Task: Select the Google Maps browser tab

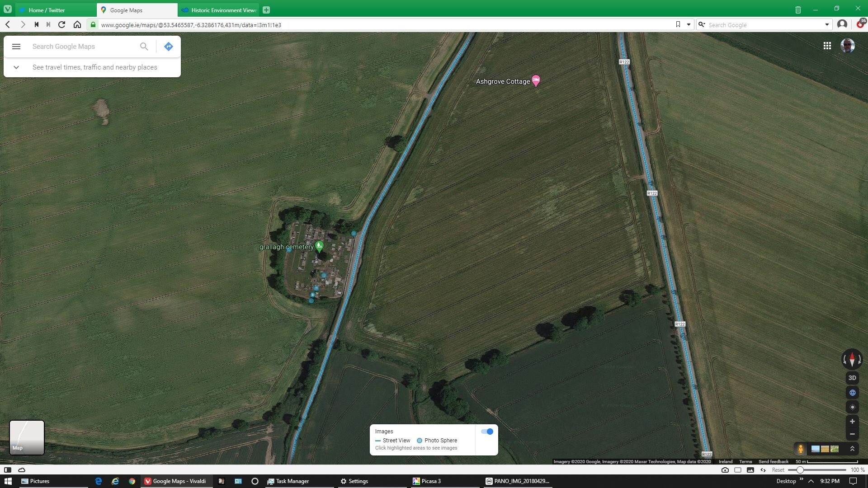Action: 137,10
